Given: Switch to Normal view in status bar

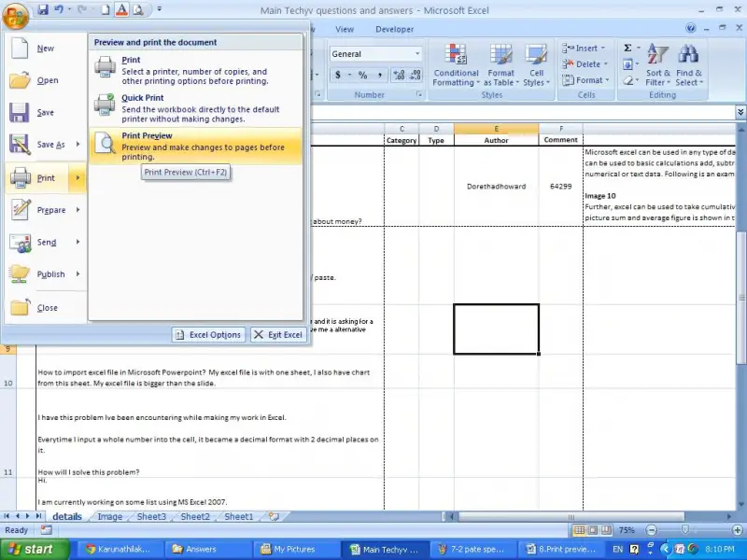Looking at the screenshot, I should click(579, 530).
